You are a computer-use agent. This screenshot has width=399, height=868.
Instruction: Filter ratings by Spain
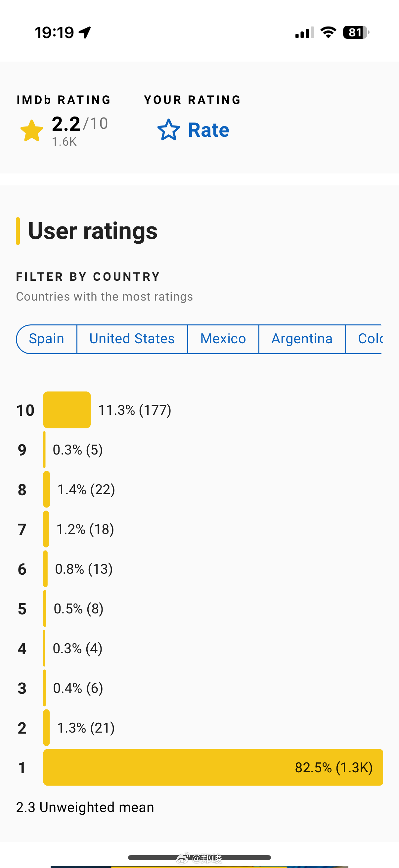point(46,339)
